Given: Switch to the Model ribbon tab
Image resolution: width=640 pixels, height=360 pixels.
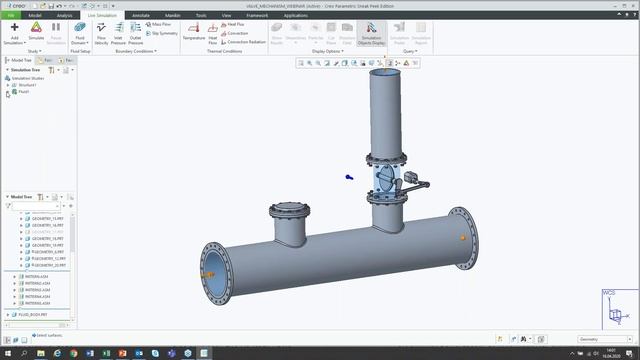Looking at the screenshot, I should point(35,16).
